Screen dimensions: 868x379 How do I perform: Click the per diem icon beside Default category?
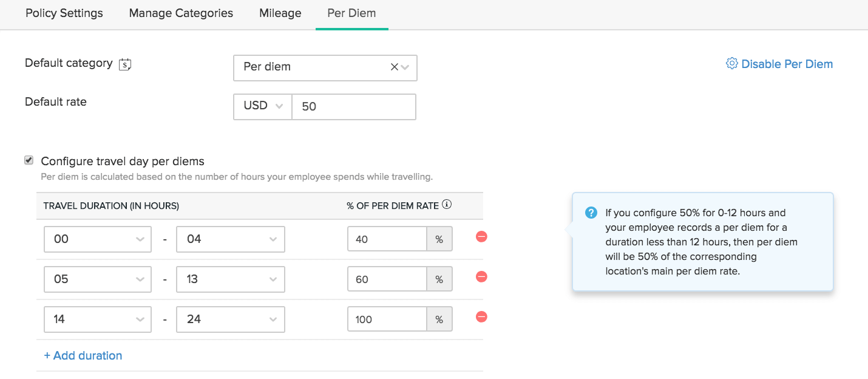click(125, 64)
